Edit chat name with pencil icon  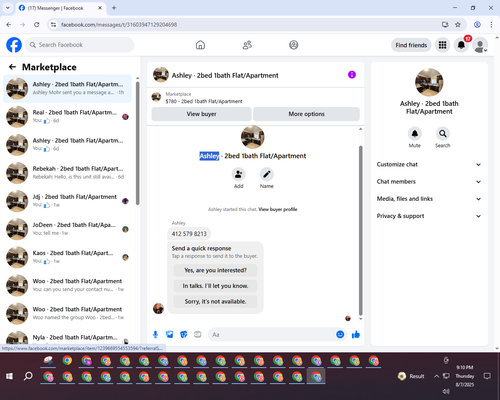click(x=267, y=174)
